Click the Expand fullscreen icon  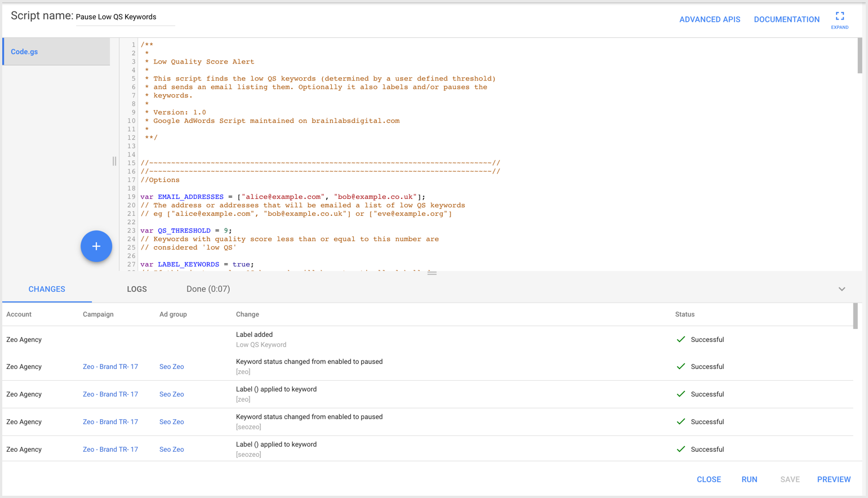tap(840, 16)
